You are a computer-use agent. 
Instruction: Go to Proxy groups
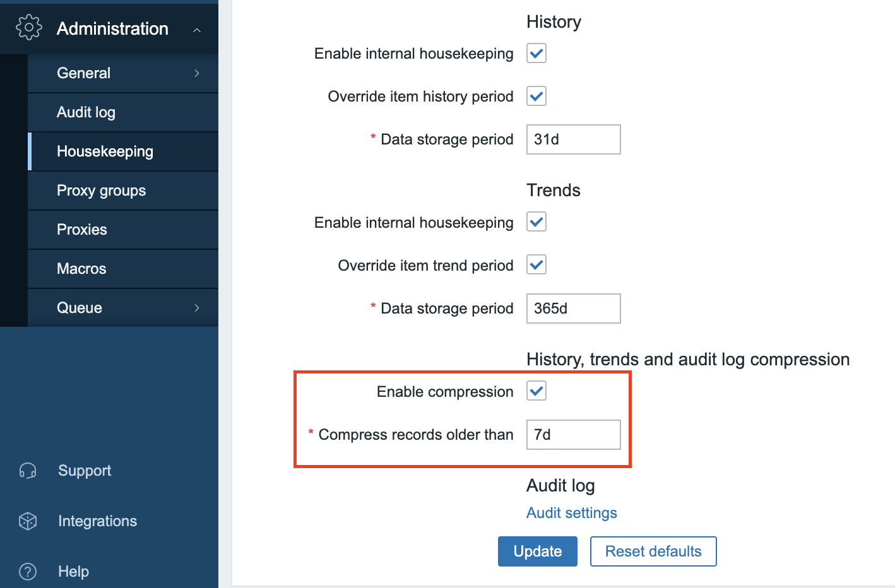pyautogui.click(x=101, y=191)
